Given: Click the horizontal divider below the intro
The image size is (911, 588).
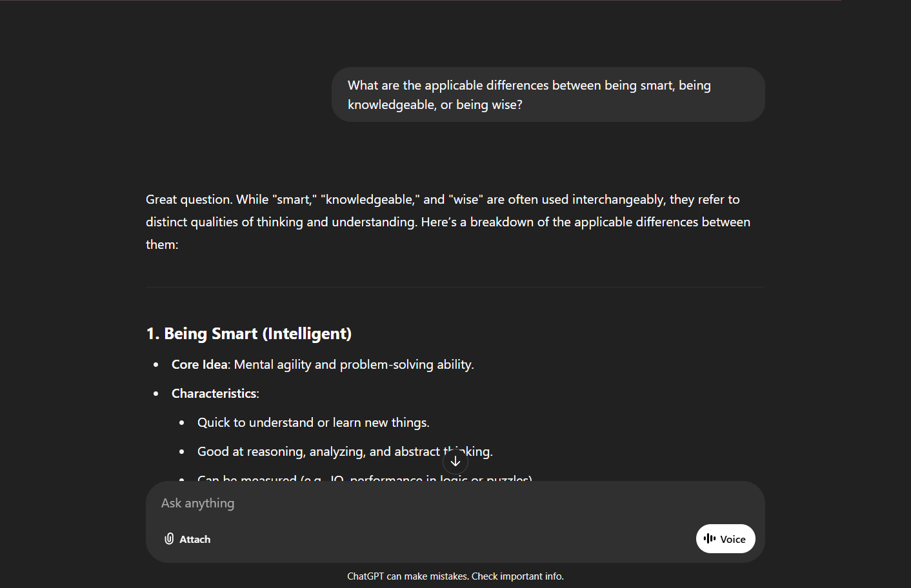Looking at the screenshot, I should pyautogui.click(x=455, y=287).
